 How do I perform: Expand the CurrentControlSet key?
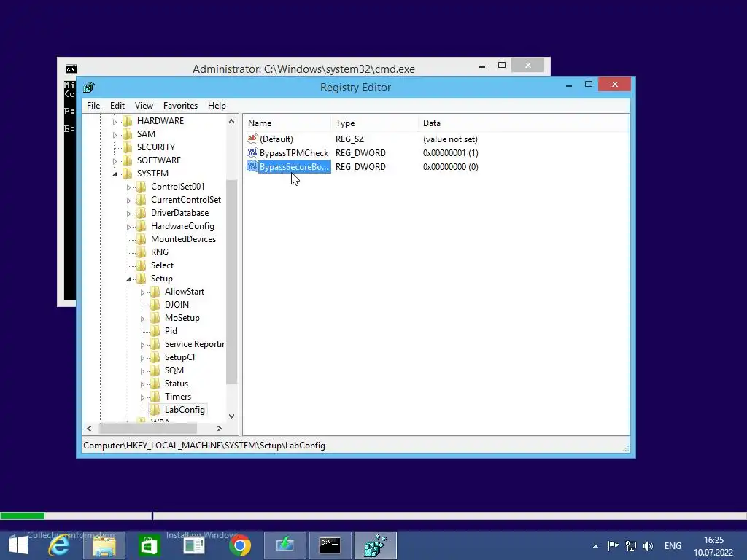coord(128,201)
